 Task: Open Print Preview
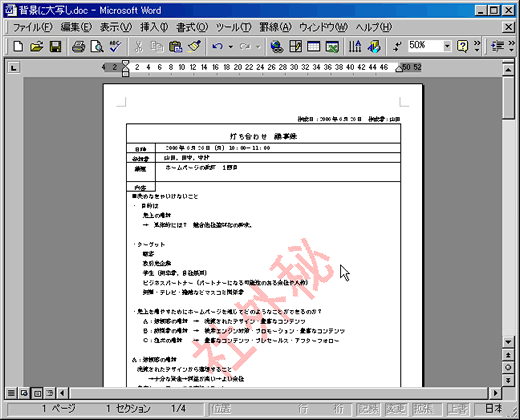click(x=97, y=46)
